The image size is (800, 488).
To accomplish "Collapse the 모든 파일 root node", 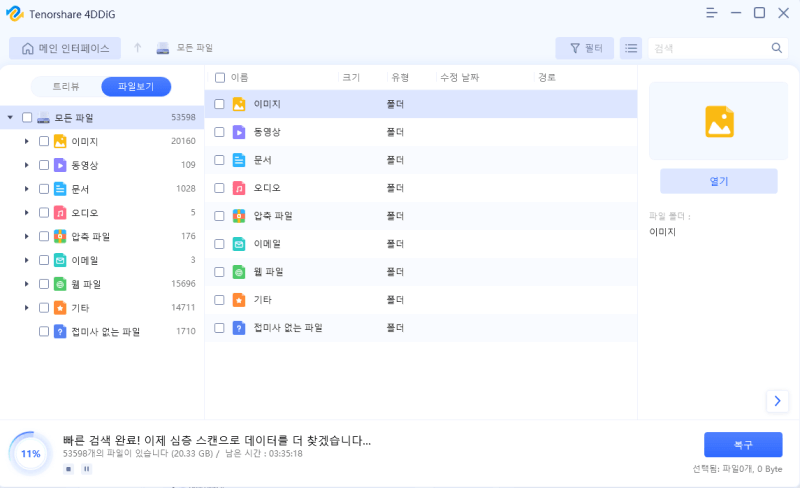I will pyautogui.click(x=10, y=117).
